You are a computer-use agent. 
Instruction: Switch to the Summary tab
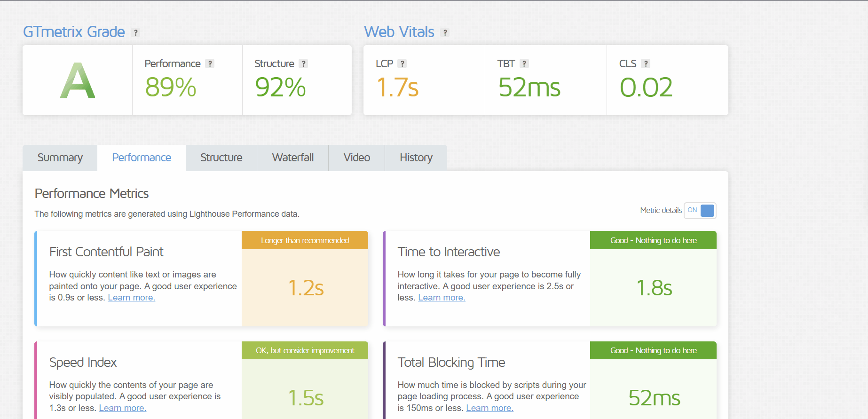pos(60,158)
